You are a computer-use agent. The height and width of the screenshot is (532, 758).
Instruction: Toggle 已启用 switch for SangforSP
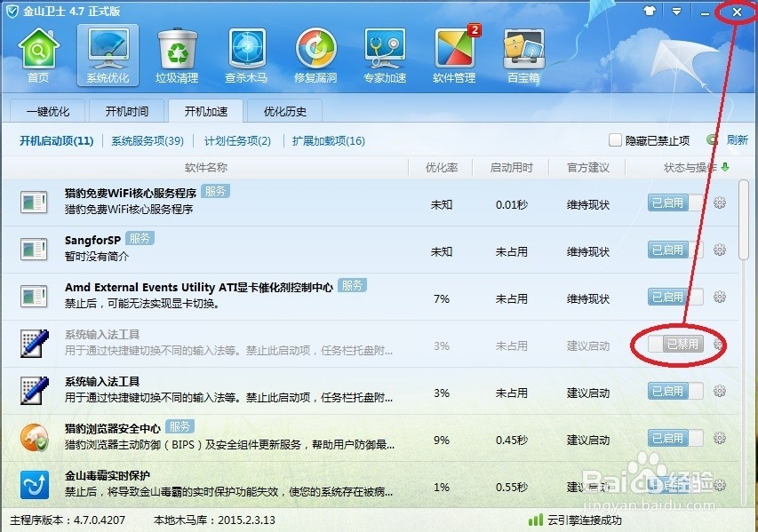tap(675, 250)
